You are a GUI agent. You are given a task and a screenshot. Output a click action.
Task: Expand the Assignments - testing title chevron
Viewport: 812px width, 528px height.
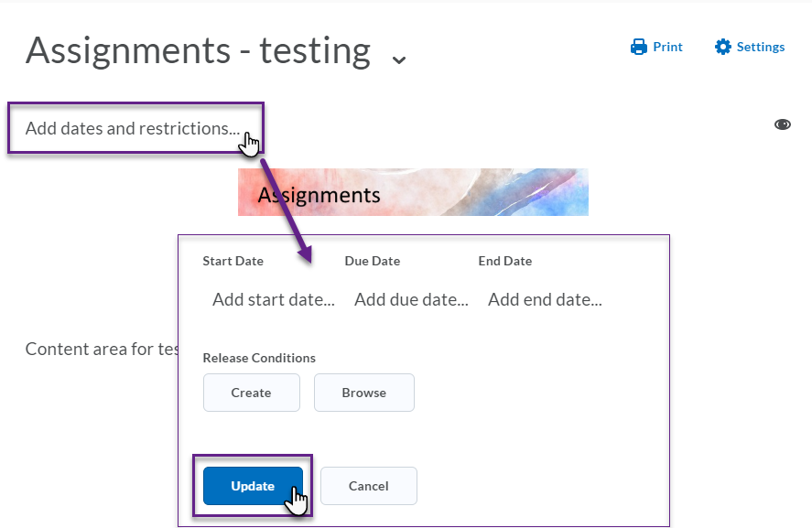(399, 59)
